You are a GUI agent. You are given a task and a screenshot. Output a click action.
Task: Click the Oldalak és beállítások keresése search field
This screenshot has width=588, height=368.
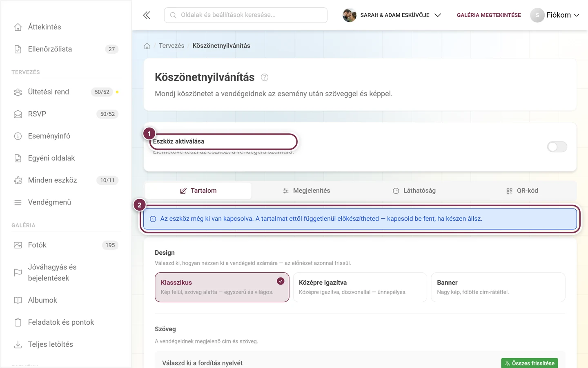point(246,15)
